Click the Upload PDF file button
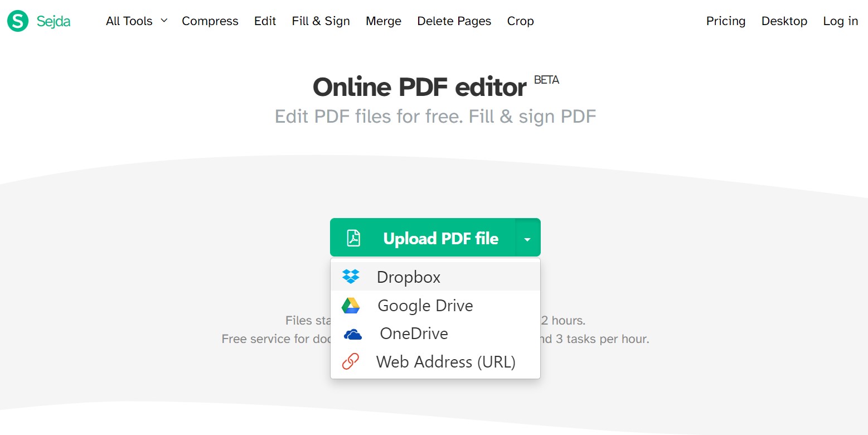The width and height of the screenshot is (868, 435). click(x=423, y=238)
